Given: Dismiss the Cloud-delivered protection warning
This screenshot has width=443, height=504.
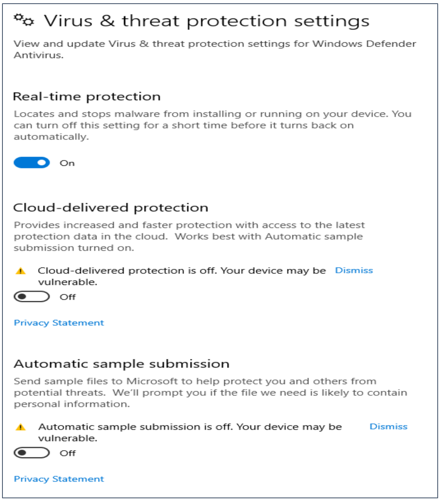Looking at the screenshot, I should pos(353,270).
